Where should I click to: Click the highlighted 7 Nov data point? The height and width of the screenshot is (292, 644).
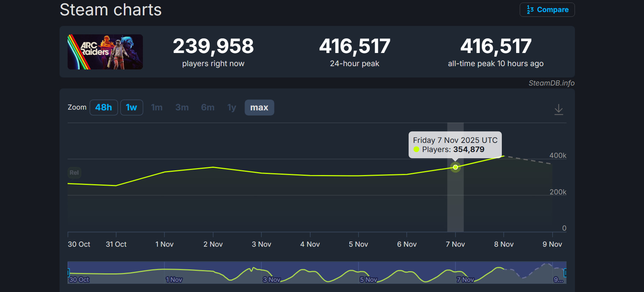click(x=455, y=167)
